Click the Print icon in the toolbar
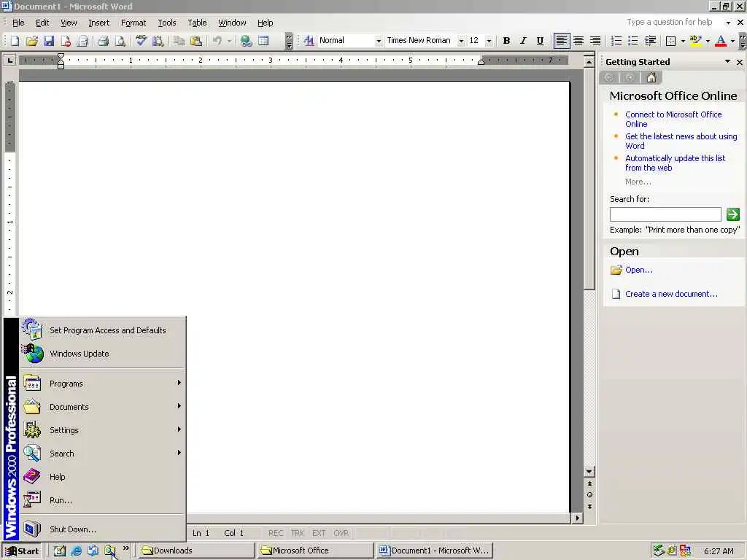This screenshot has height=560, width=747. click(103, 41)
